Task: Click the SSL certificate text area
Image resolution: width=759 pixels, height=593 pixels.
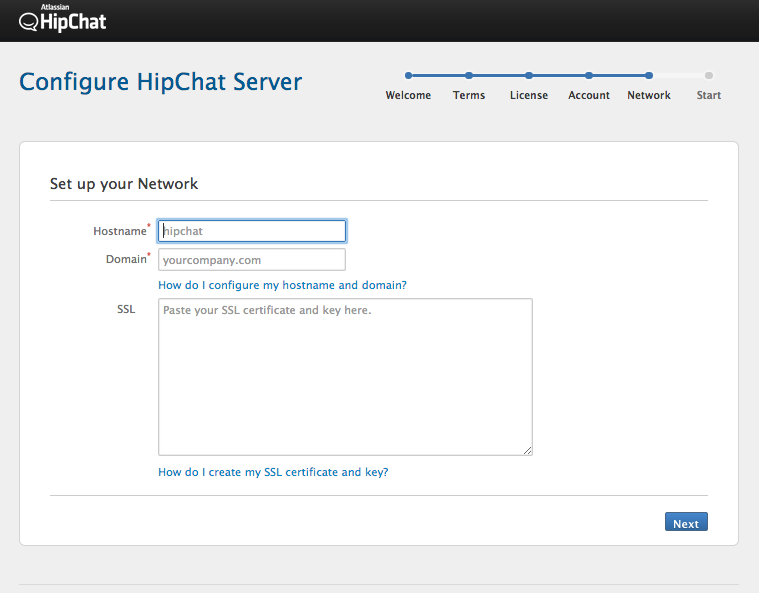Action: [345, 377]
